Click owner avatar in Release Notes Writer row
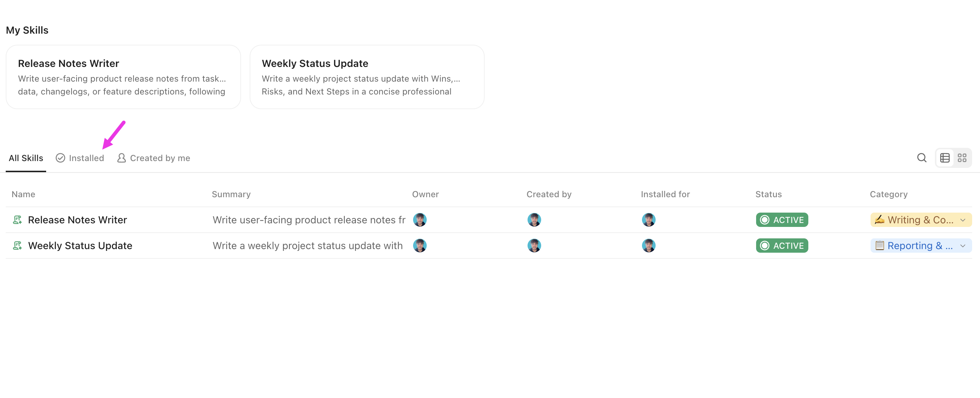The width and height of the screenshot is (980, 398). coord(420,220)
